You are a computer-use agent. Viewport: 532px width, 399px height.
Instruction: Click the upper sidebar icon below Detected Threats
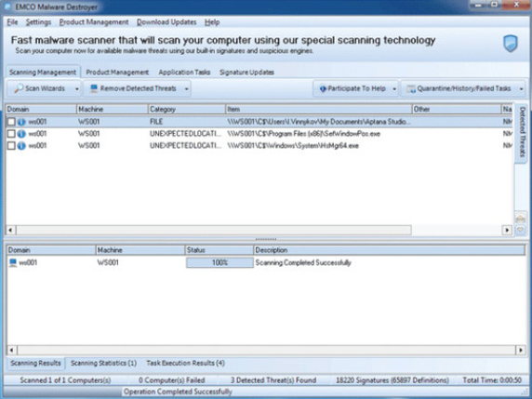coord(520,219)
